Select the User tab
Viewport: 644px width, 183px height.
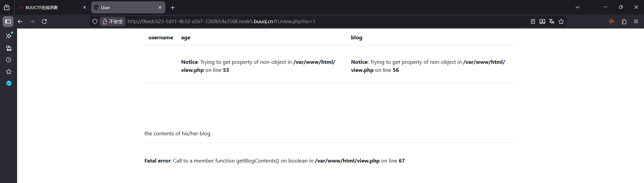[125, 7]
